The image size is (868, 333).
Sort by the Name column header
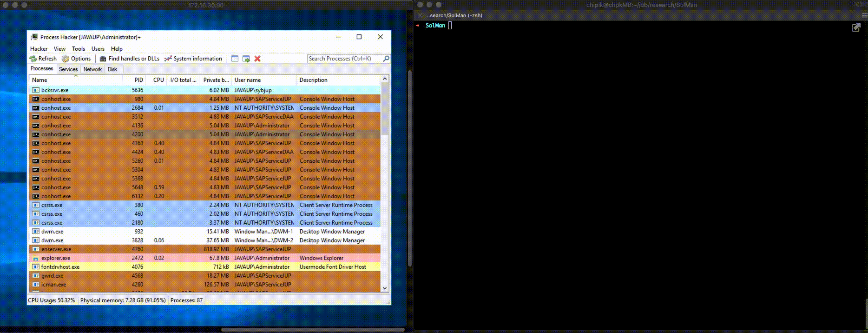tap(76, 80)
